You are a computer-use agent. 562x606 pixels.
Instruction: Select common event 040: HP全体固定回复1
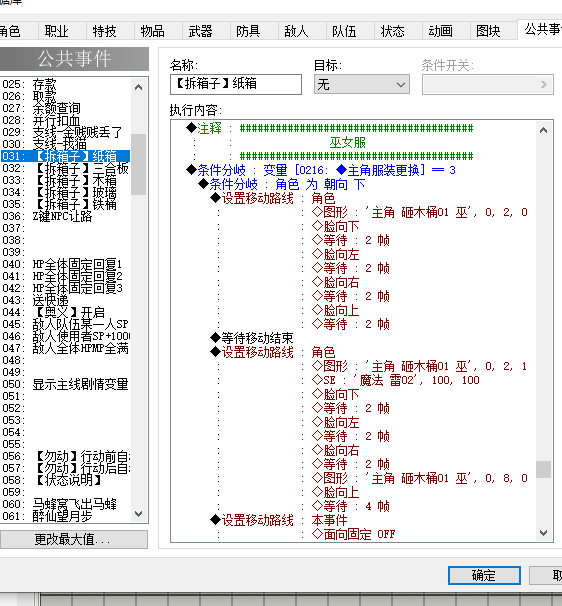[65, 264]
